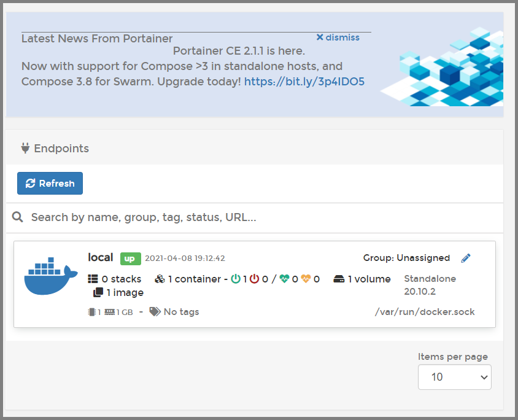The image size is (518, 420).
Task: Click the green running power icon
Action: [x=236, y=279]
